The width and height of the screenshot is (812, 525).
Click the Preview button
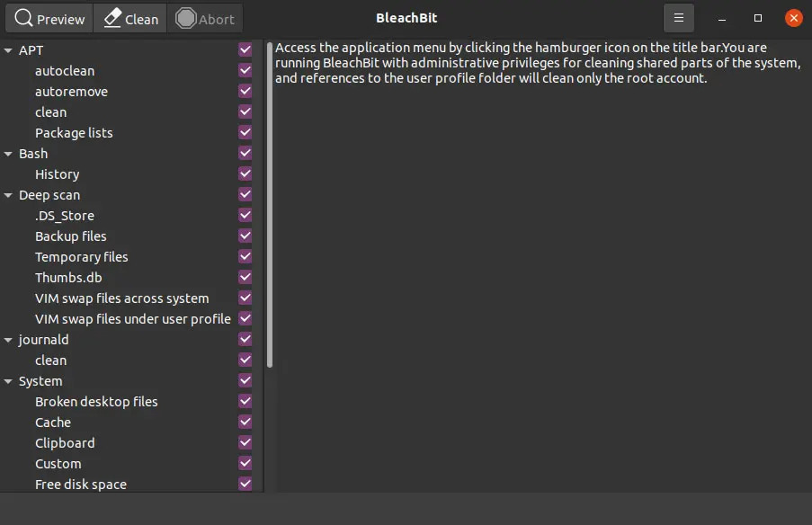tap(48, 18)
